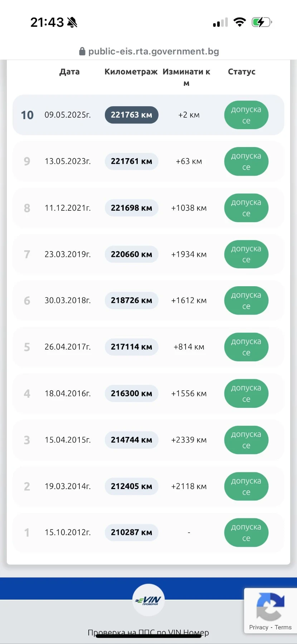Select inspection row 5 dated 26.04.2017г.
The height and width of the screenshot is (644, 297).
coord(148,347)
